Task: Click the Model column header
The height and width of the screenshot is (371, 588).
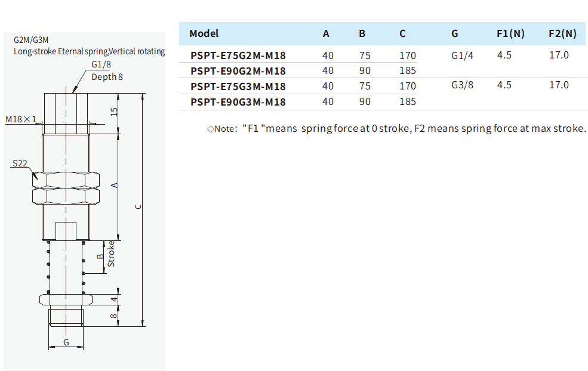Action: pyautogui.click(x=204, y=33)
